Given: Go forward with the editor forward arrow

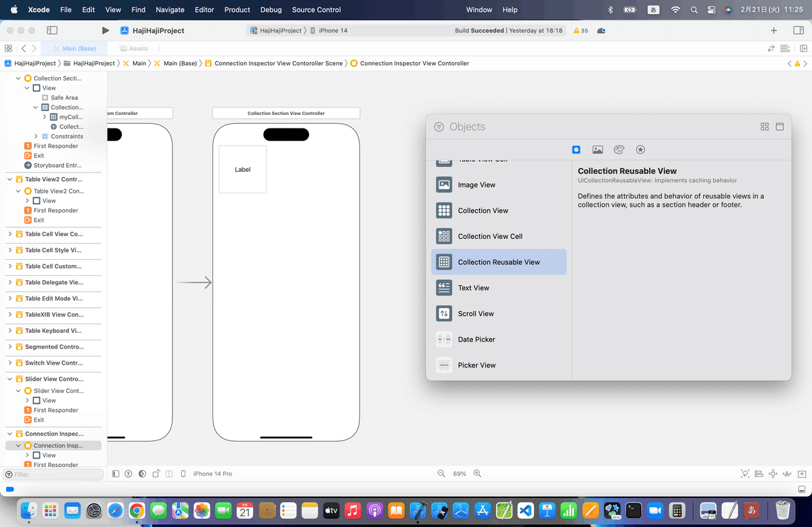Looking at the screenshot, I should pos(34,49).
